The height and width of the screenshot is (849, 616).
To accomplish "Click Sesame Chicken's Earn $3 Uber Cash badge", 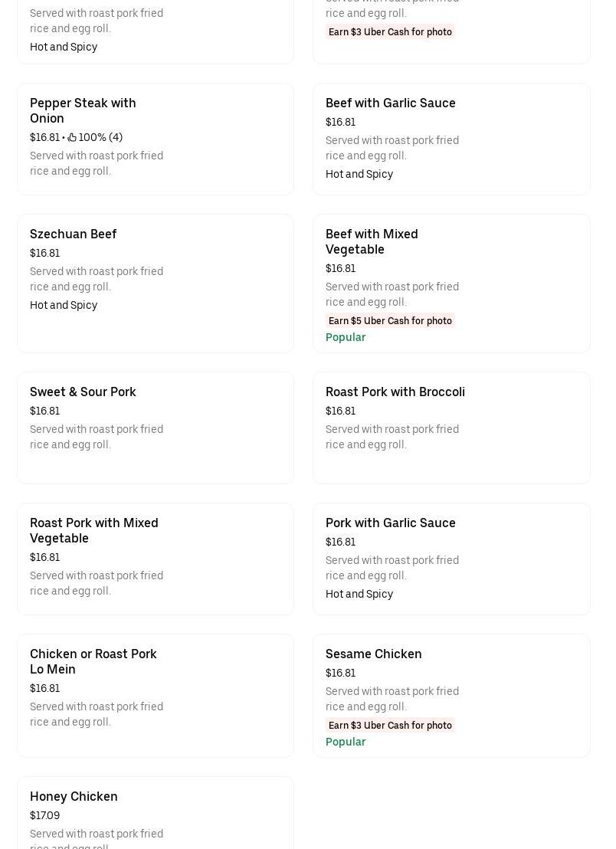I will coord(390,726).
